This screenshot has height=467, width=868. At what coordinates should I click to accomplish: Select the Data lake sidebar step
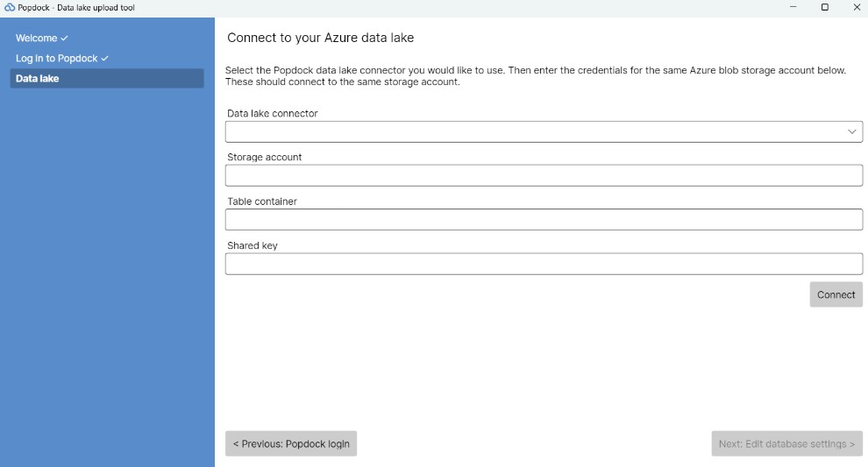click(x=107, y=78)
